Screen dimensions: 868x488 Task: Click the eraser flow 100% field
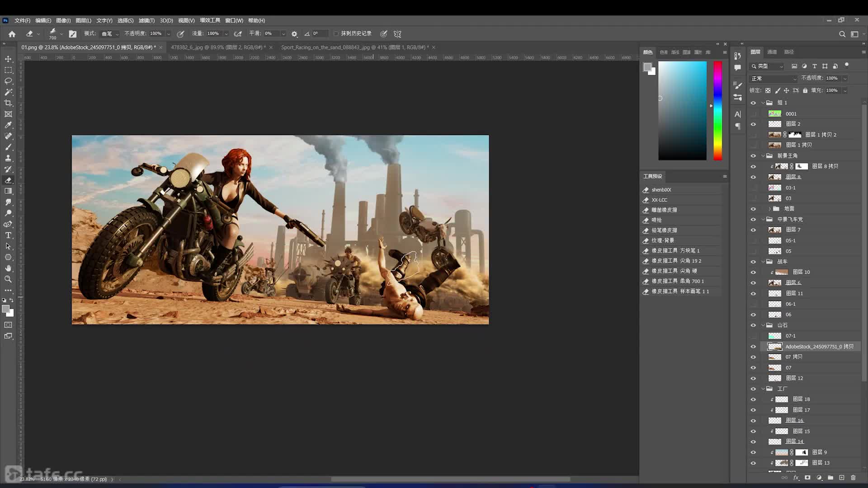coord(214,34)
